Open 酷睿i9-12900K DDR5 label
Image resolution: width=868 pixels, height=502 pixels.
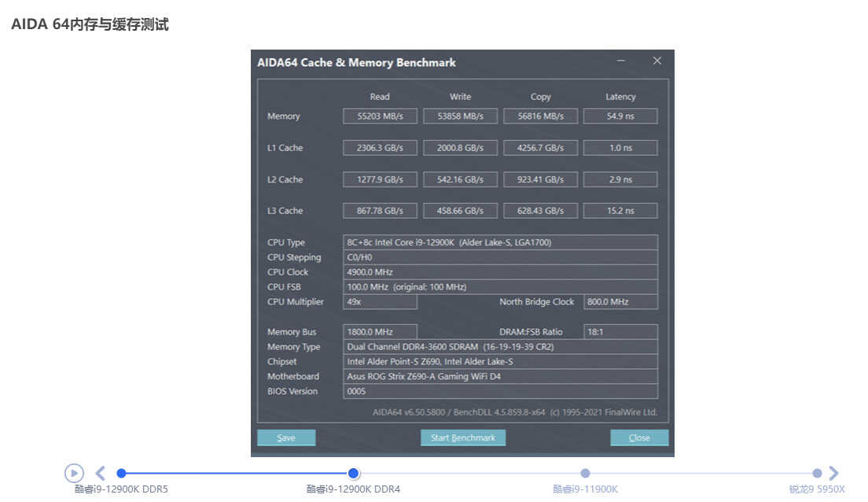[121, 489]
